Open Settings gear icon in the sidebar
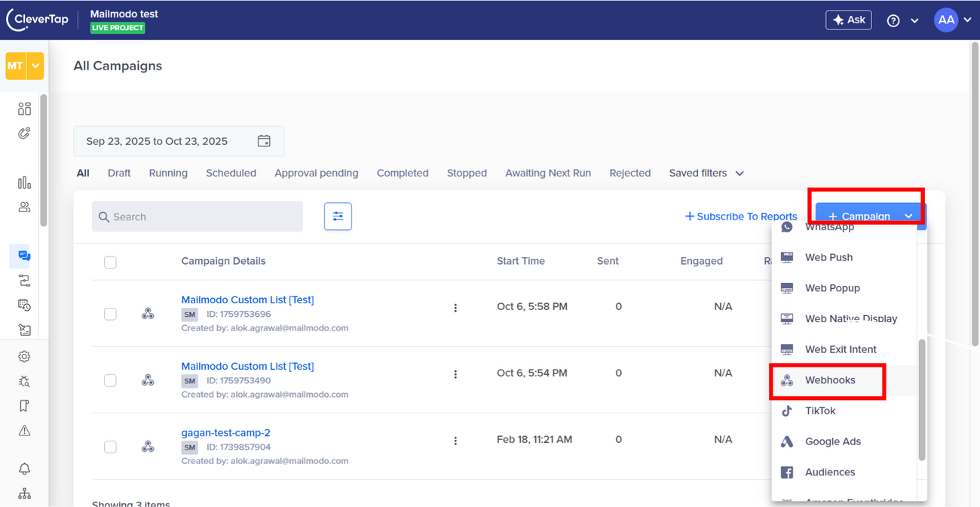This screenshot has width=980, height=507. 24,356
